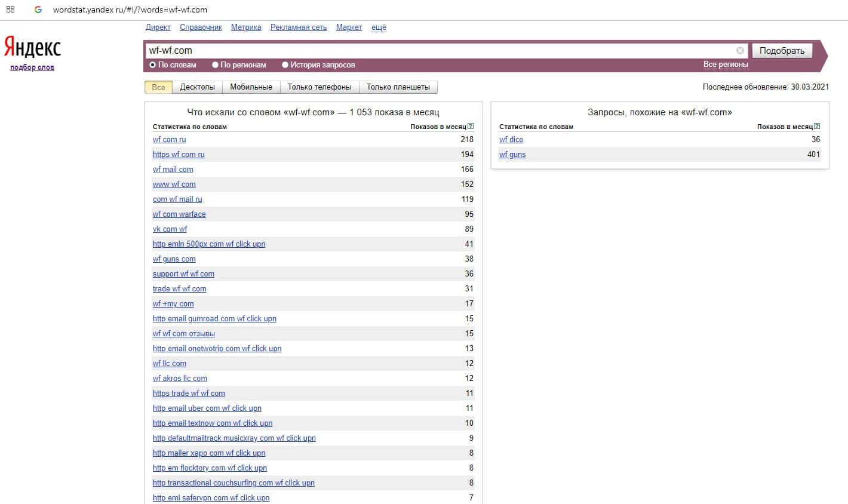
Task: Click the Google icon in address bar
Action: tap(38, 10)
